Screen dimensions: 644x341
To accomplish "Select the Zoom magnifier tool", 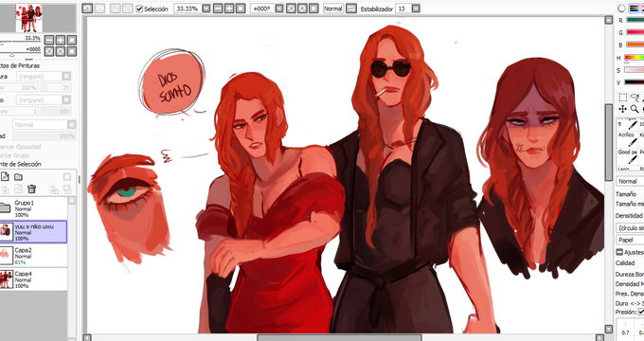I will click(x=635, y=109).
